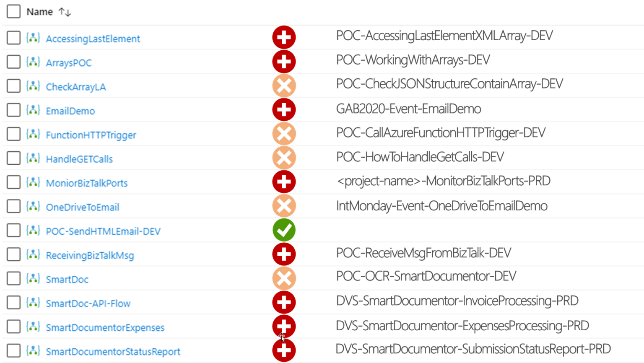The width and height of the screenshot is (644, 363).
Task: Open the MoniorBizTalkPorts logic app link
Action: pyautogui.click(x=87, y=183)
